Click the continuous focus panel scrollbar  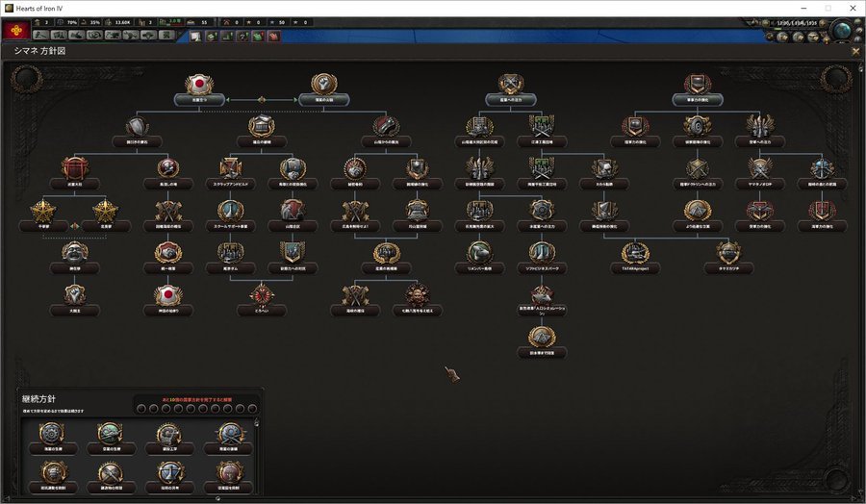coord(256,456)
